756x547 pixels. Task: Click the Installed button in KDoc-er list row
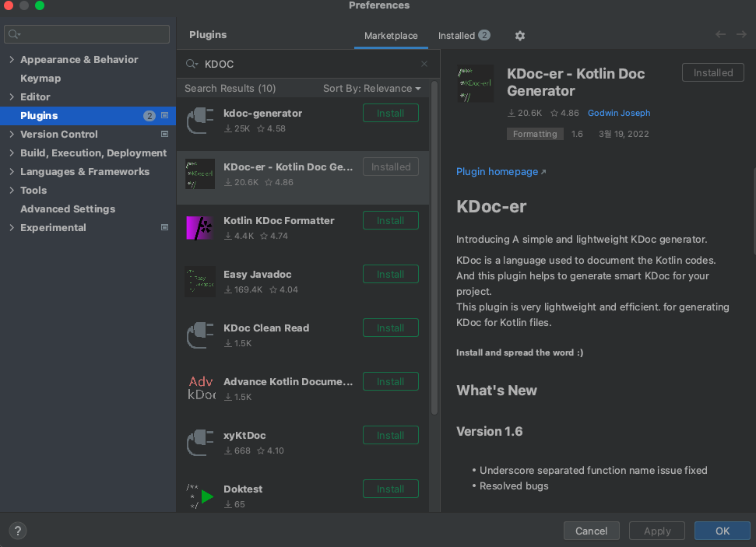pos(391,167)
